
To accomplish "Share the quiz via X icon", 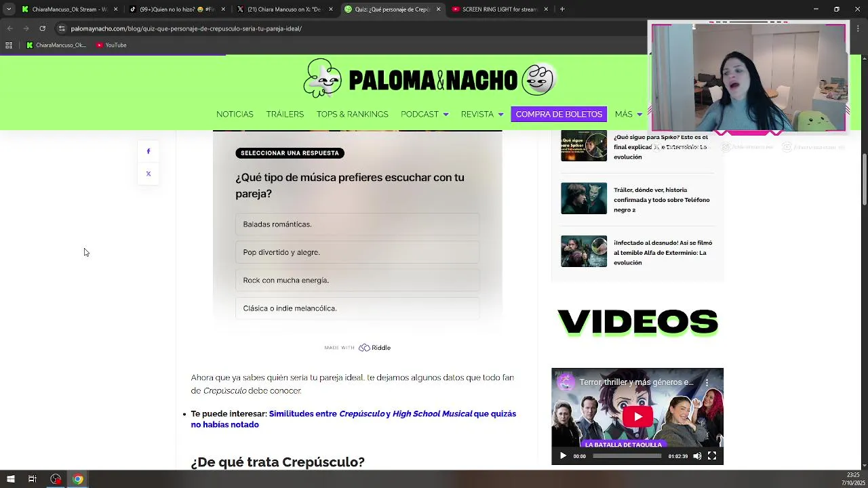I will (149, 174).
